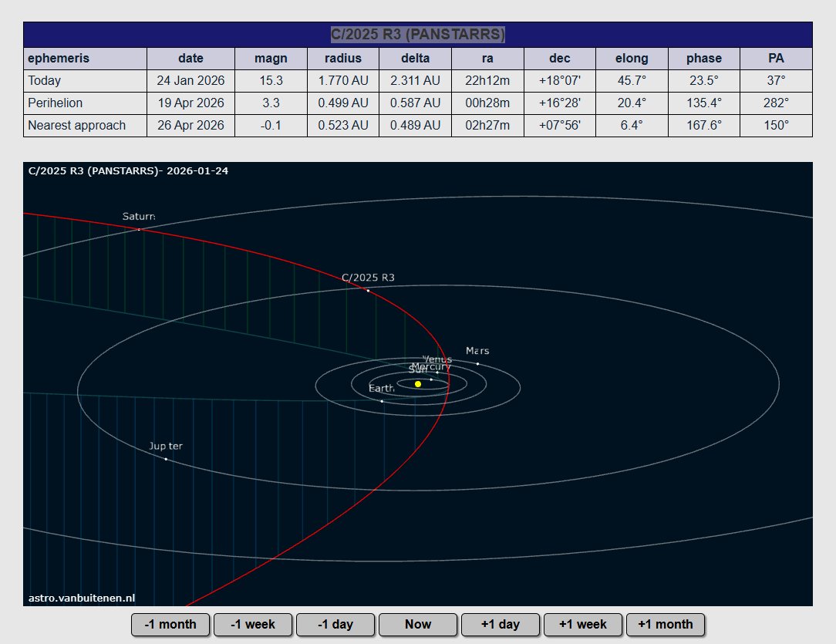The height and width of the screenshot is (644, 836).
Task: Click the +1 month button
Action: point(666,624)
